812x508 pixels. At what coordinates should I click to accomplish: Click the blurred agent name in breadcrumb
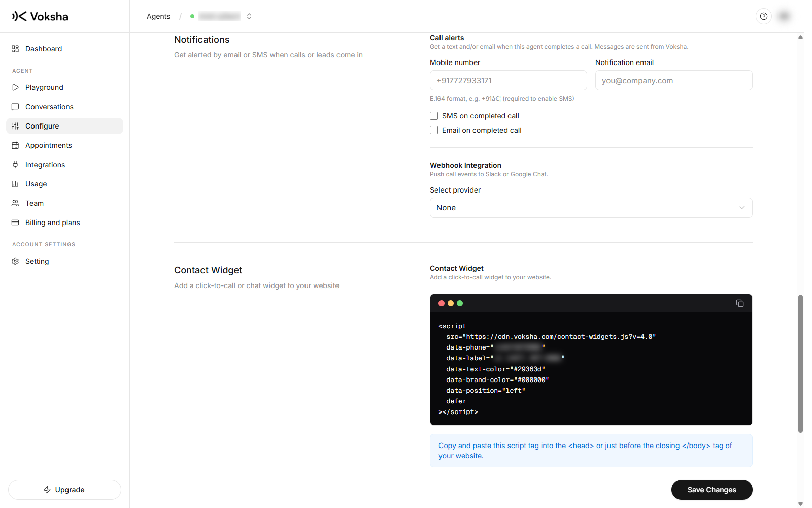(x=220, y=16)
